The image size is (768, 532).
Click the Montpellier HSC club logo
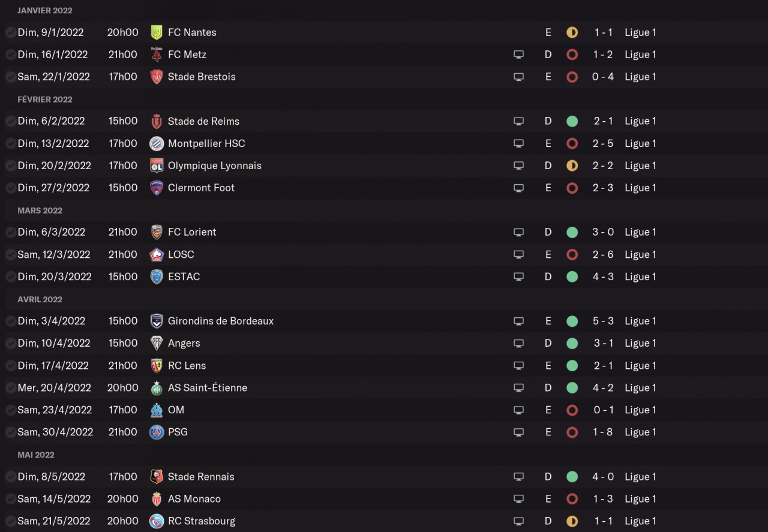click(x=157, y=143)
